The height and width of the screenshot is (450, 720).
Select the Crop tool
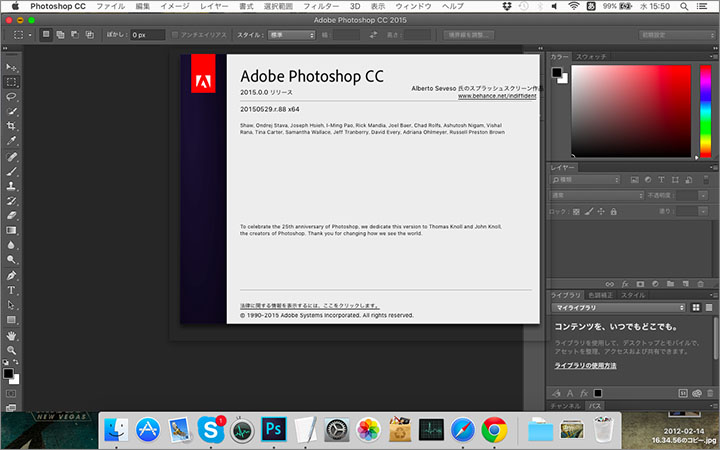(x=11, y=126)
